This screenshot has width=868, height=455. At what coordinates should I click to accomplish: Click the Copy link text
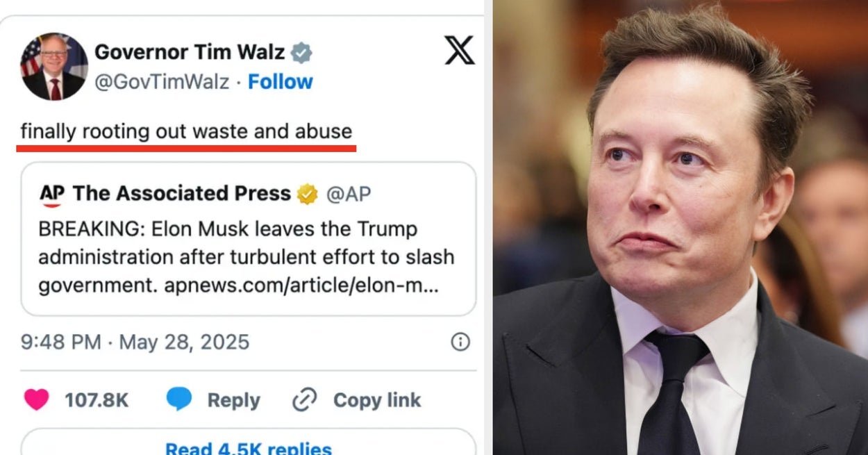[x=377, y=400]
